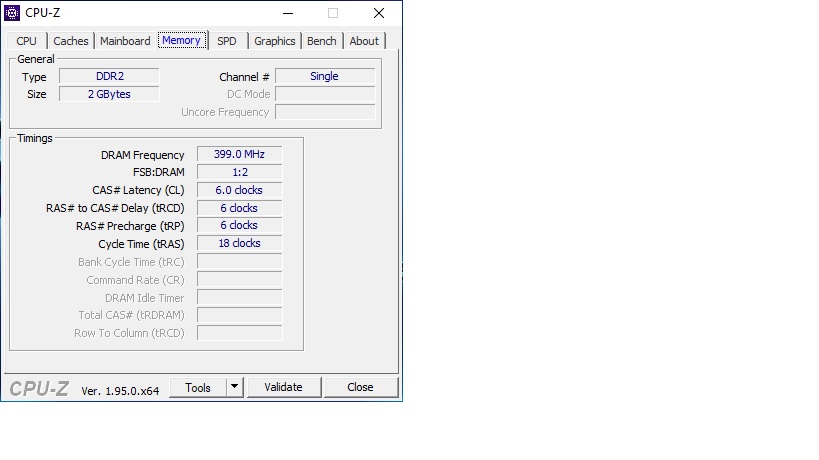Click the DRAM Frequency value 399.0 MHz
Viewport: 819px width, 460px height.
tap(240, 154)
